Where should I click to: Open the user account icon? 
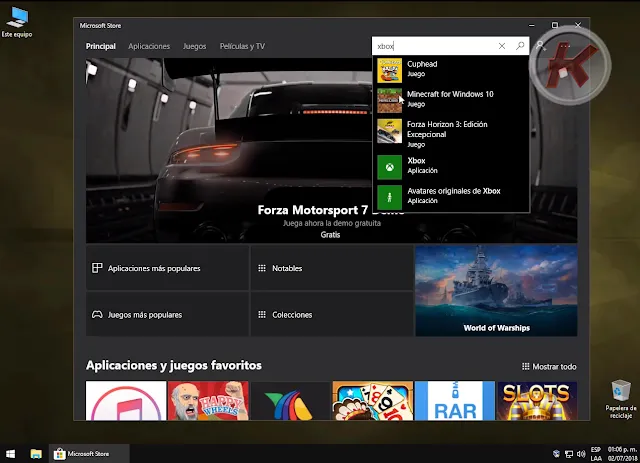point(541,46)
